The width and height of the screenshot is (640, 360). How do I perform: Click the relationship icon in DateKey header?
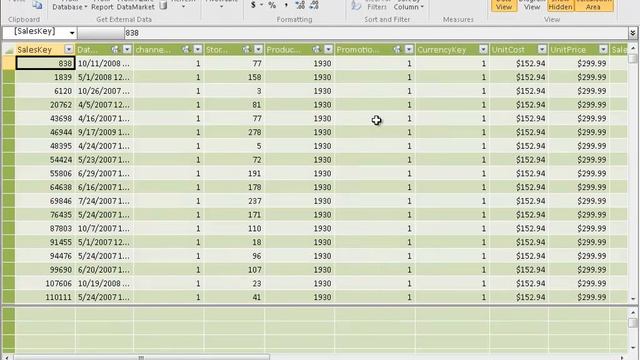(x=115, y=49)
